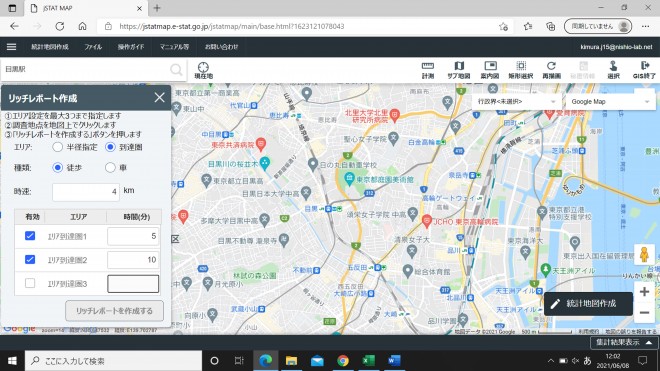Open File Explorer from taskbar
Screen dimensions: 660x371
[x=291, y=360]
